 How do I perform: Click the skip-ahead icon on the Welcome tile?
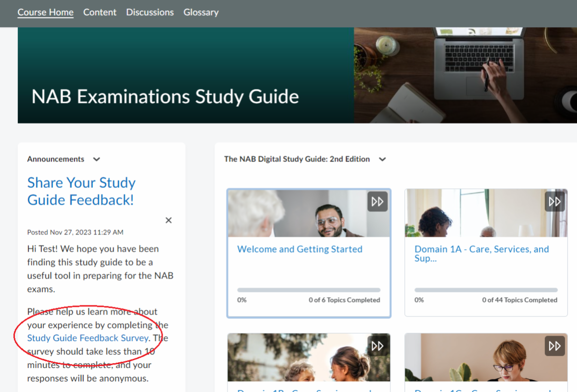tap(377, 201)
